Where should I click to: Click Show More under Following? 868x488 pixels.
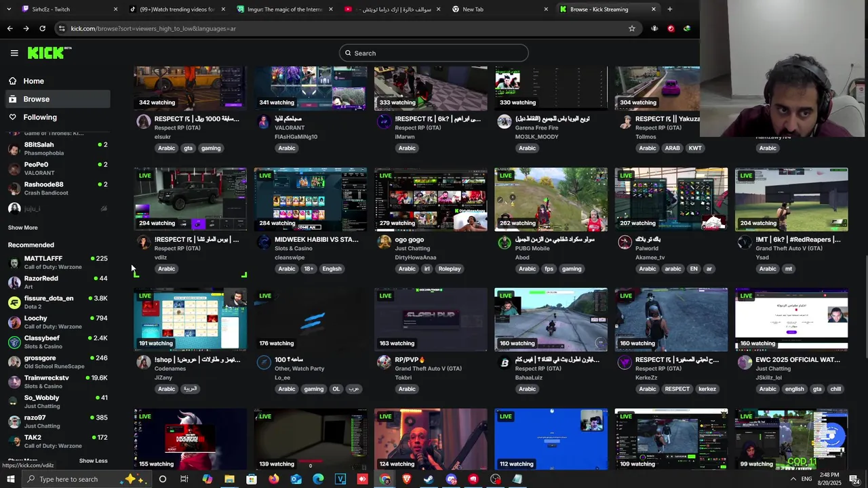22,228
